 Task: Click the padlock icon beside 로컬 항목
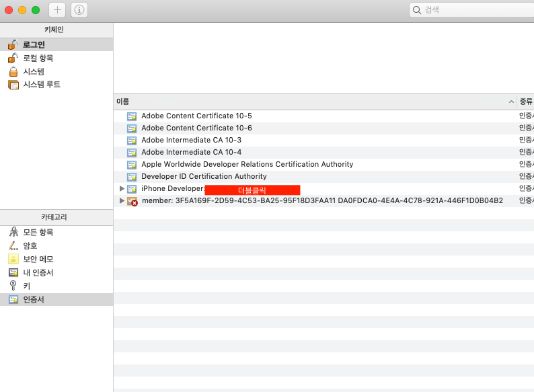13,58
